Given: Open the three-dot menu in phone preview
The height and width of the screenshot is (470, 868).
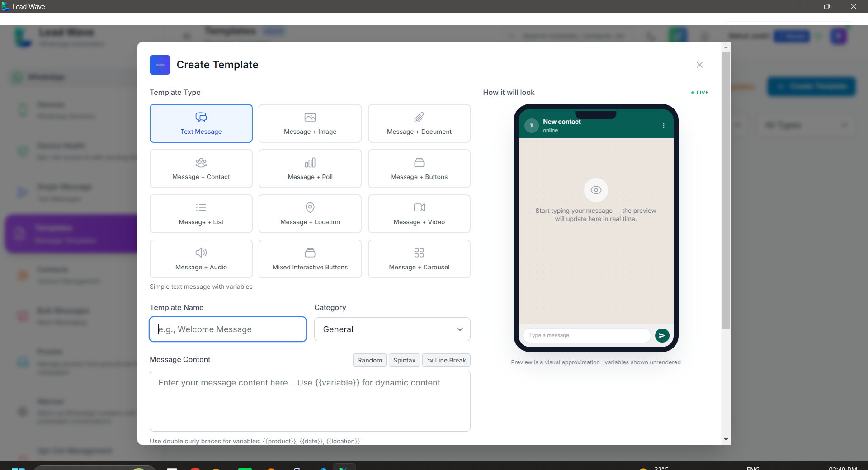Looking at the screenshot, I should pos(664,126).
